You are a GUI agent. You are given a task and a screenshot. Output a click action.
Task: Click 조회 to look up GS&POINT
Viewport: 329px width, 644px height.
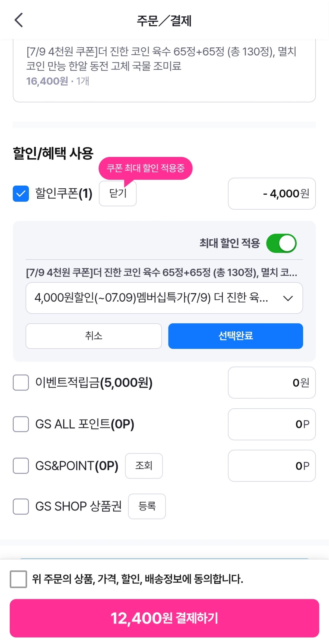[144, 466]
